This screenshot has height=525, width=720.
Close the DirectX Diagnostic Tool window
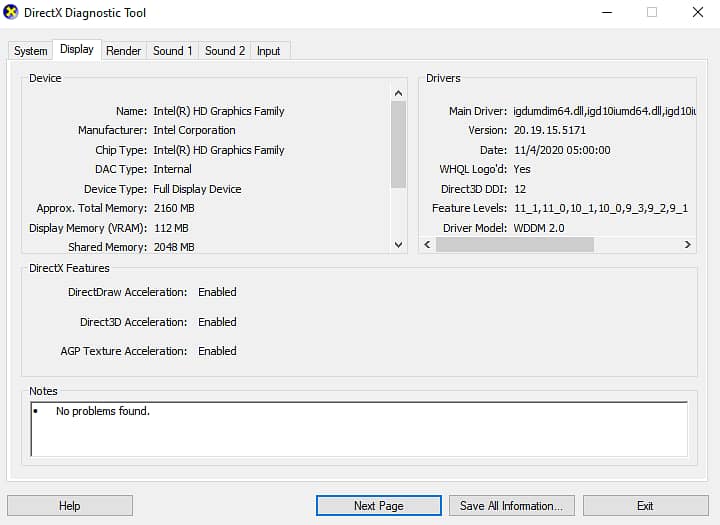(697, 12)
